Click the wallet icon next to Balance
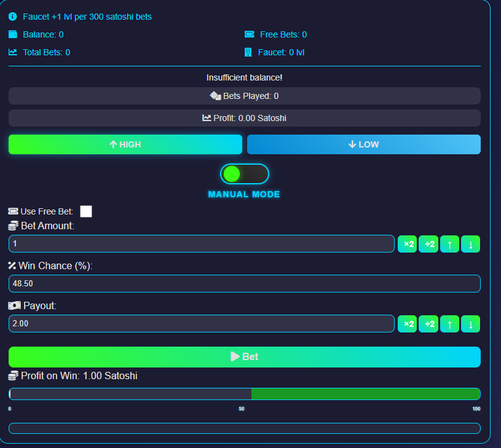 [x=13, y=34]
